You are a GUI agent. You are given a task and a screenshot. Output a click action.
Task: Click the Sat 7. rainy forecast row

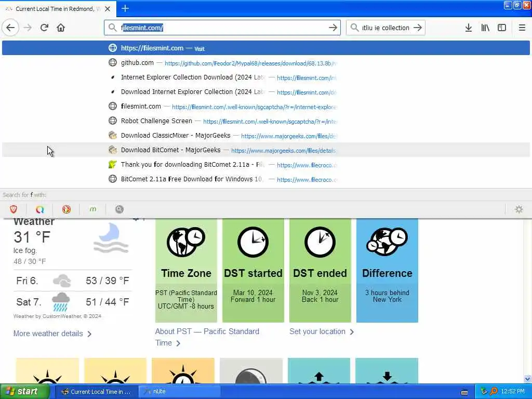point(73,302)
